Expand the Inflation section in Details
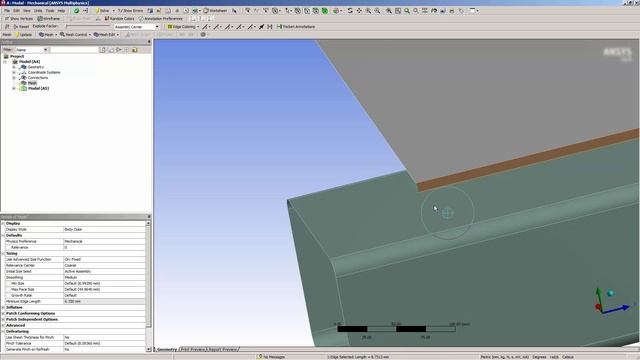The image size is (640, 360). click(3, 307)
